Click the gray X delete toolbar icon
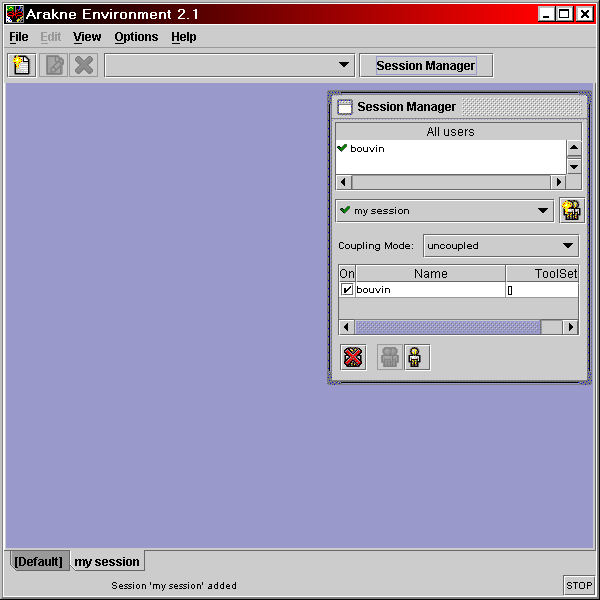 point(84,65)
